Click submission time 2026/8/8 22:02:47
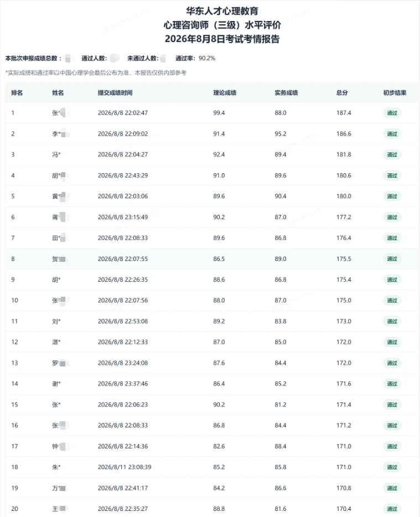This screenshot has height=517, width=420. point(123,113)
